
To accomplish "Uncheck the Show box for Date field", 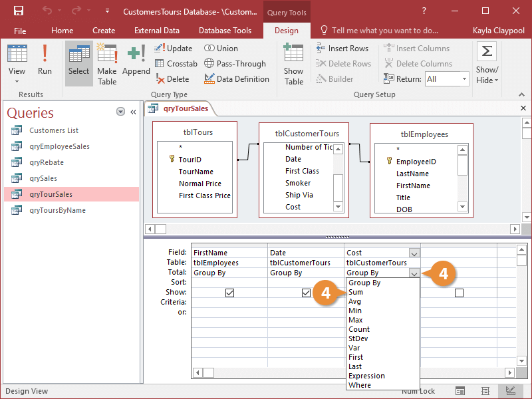I will pos(305,293).
